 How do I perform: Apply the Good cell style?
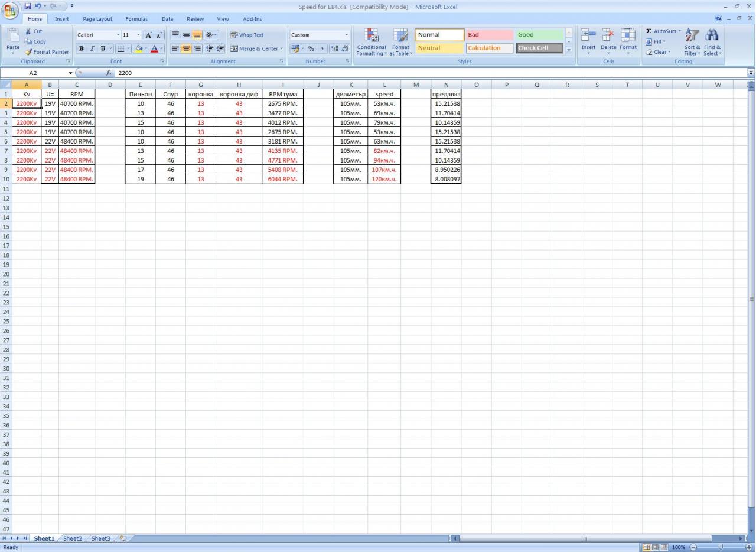(x=539, y=35)
